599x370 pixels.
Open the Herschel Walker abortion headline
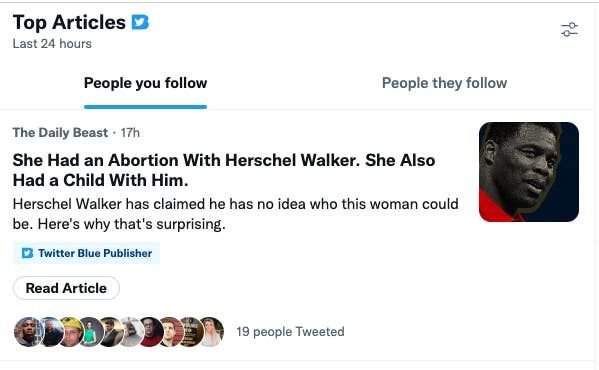224,170
